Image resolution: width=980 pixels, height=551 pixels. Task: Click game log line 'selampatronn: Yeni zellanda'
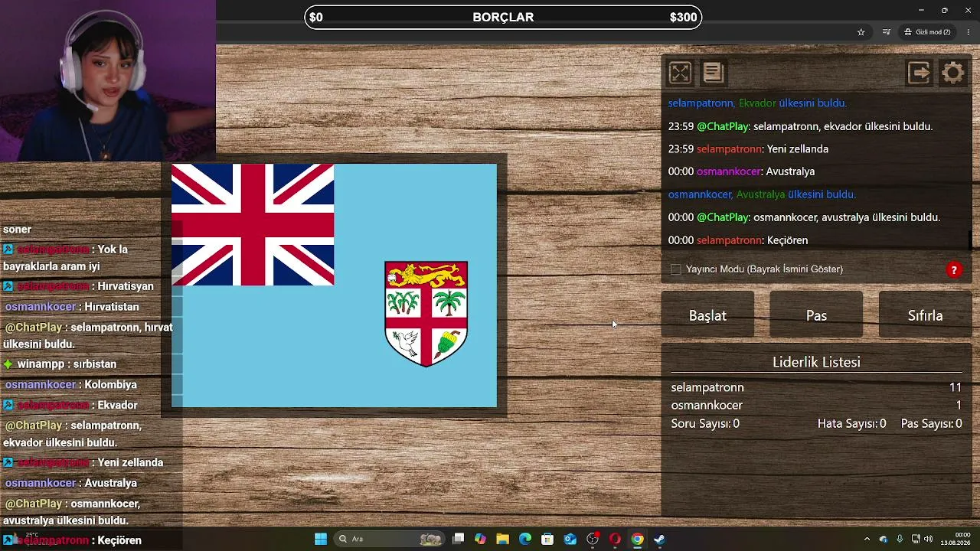click(748, 149)
